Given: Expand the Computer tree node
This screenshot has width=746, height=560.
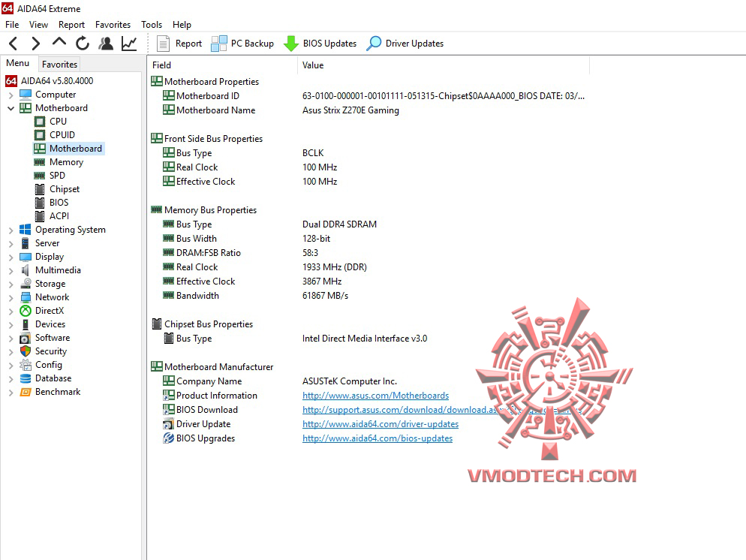Looking at the screenshot, I should pos(11,95).
